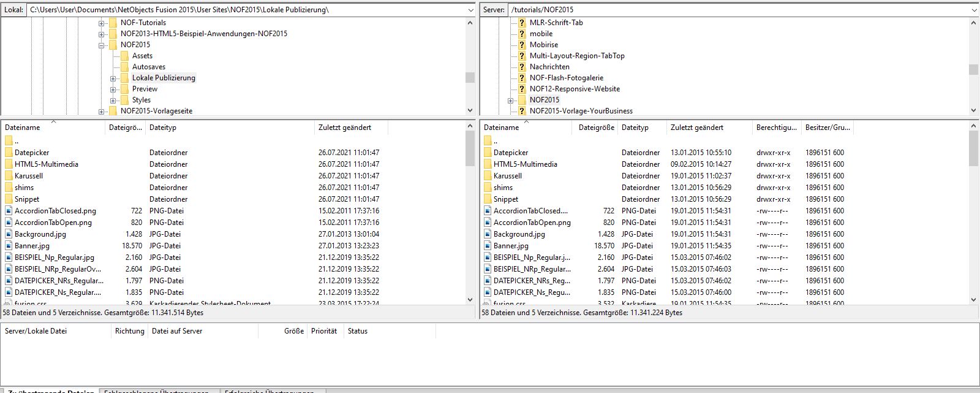Expand the NOF2015 node in server tree

point(510,101)
